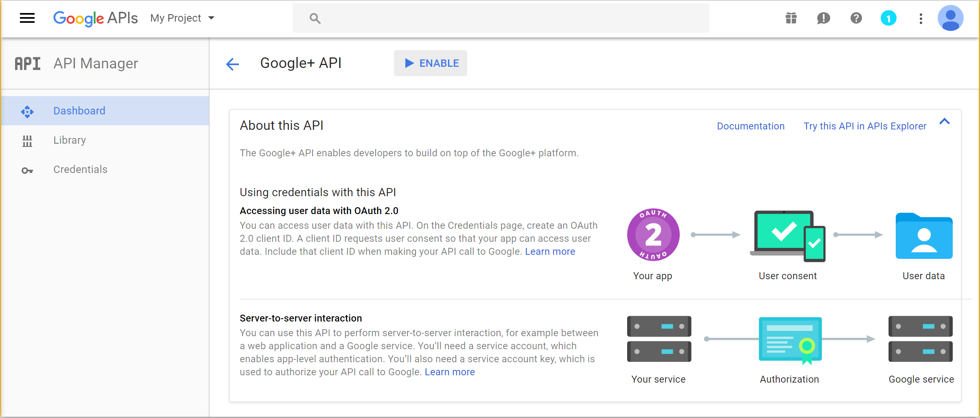Select Dashboard in the sidebar
Viewport: 980px width, 418px height.
point(105,111)
